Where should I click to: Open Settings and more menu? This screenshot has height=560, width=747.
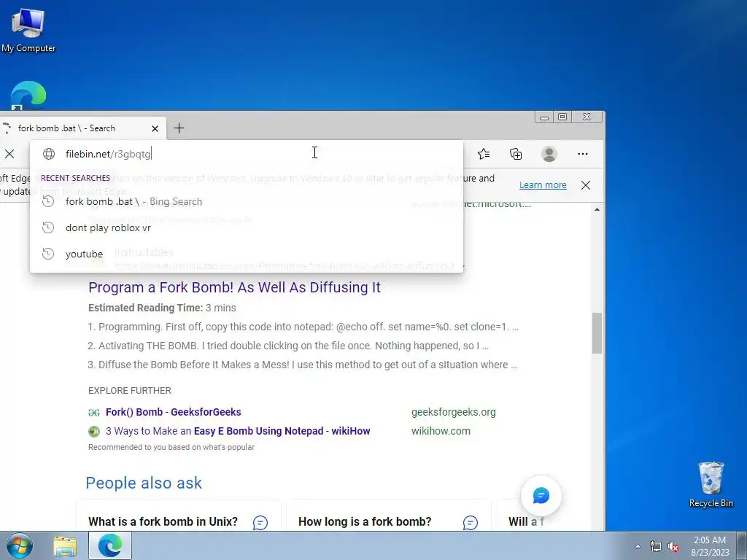[x=583, y=154]
